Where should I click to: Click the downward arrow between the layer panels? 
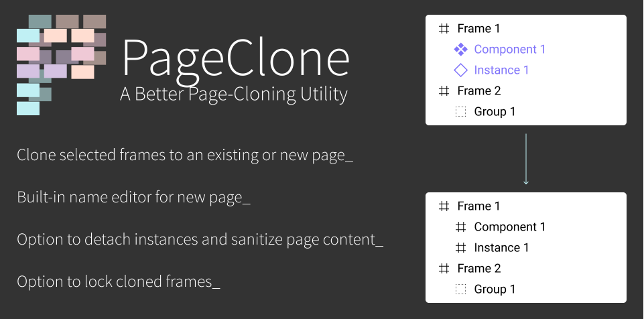click(x=525, y=159)
